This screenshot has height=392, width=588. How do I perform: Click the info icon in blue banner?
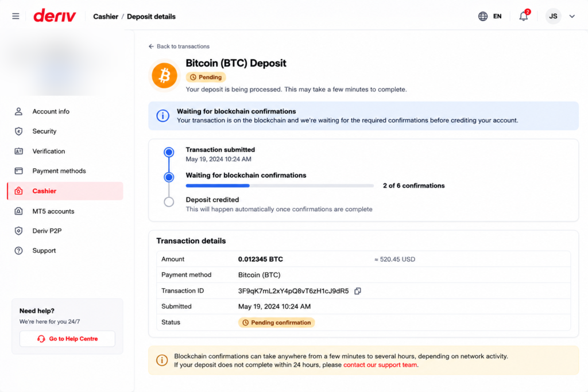pyautogui.click(x=163, y=116)
